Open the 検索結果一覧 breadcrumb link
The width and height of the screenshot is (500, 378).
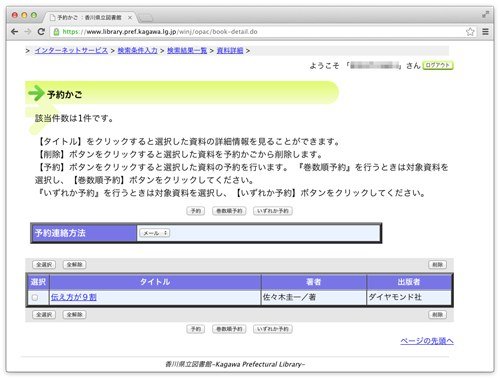click(x=187, y=50)
